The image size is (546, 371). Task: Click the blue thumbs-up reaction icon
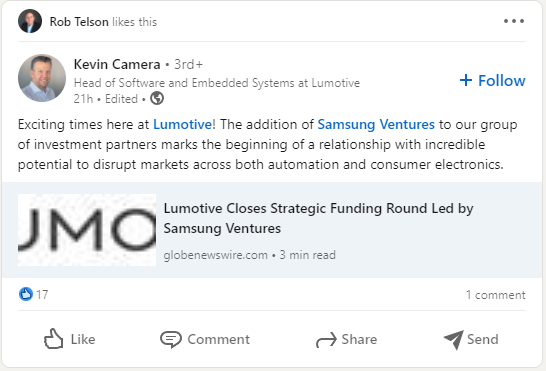[26, 294]
